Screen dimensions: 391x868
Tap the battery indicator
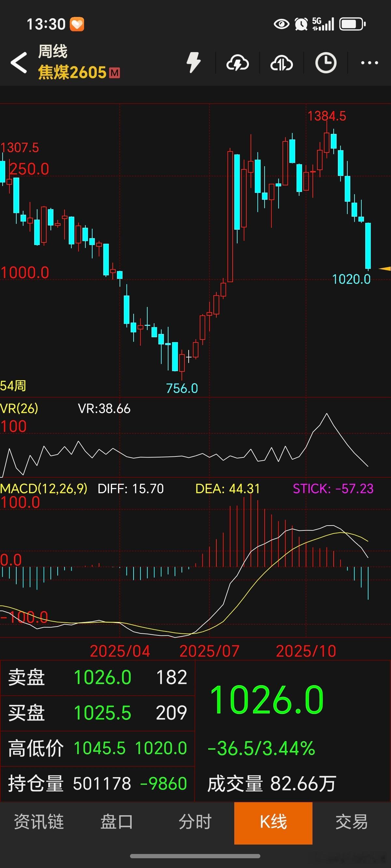click(x=353, y=24)
